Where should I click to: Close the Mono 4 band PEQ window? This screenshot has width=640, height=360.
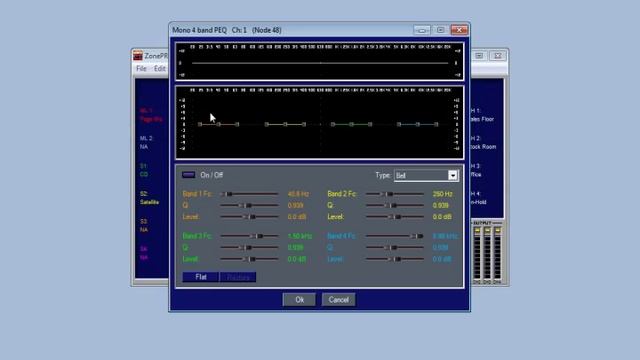[x=459, y=30]
